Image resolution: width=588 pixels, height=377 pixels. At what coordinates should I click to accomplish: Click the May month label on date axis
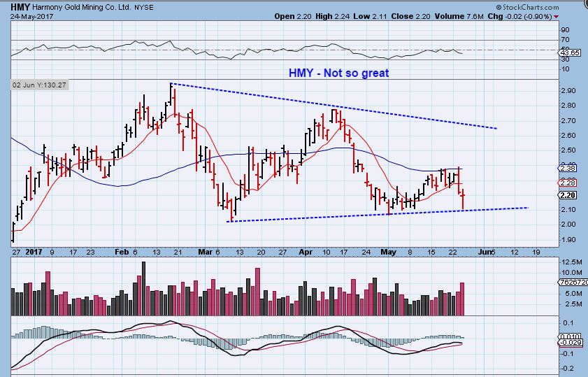point(388,252)
